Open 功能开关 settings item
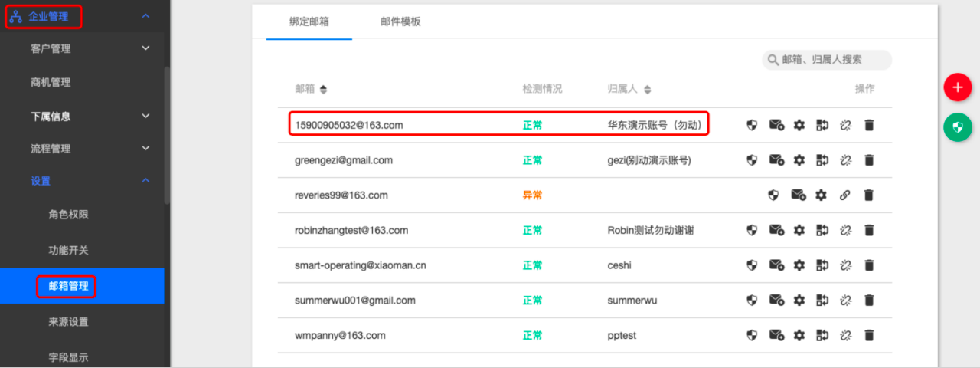This screenshot has width=980, height=368. [68, 251]
